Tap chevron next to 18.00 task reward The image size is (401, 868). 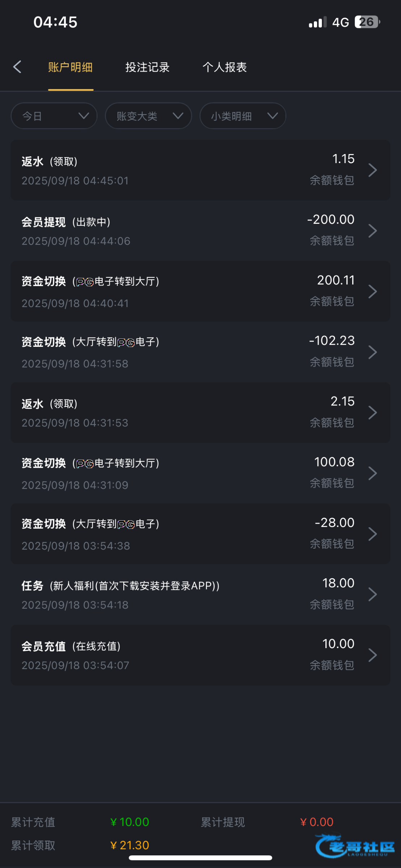coord(372,594)
